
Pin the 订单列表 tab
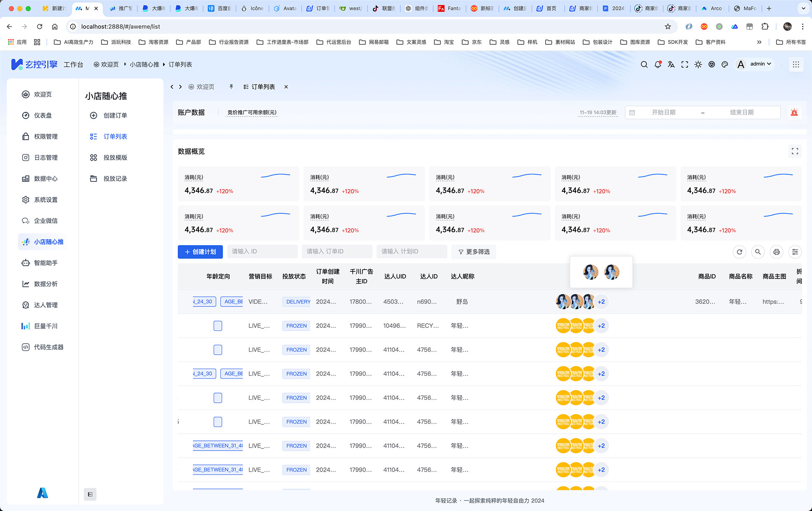click(x=231, y=87)
